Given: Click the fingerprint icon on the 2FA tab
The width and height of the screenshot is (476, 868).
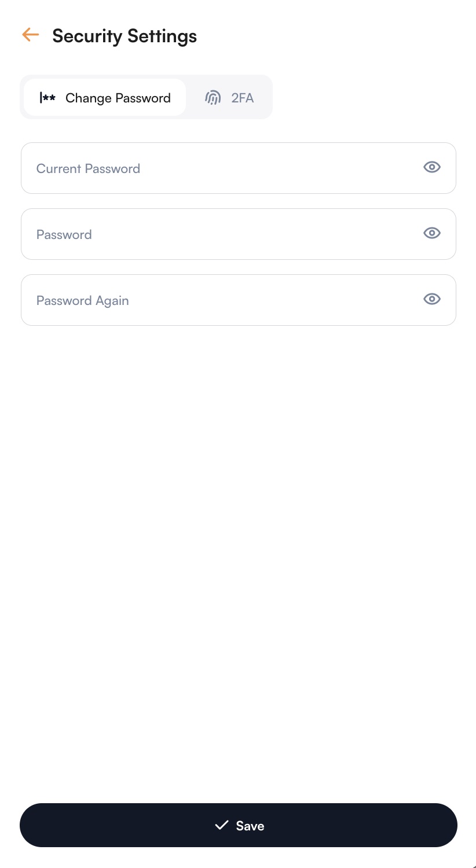Looking at the screenshot, I should pyautogui.click(x=213, y=98).
